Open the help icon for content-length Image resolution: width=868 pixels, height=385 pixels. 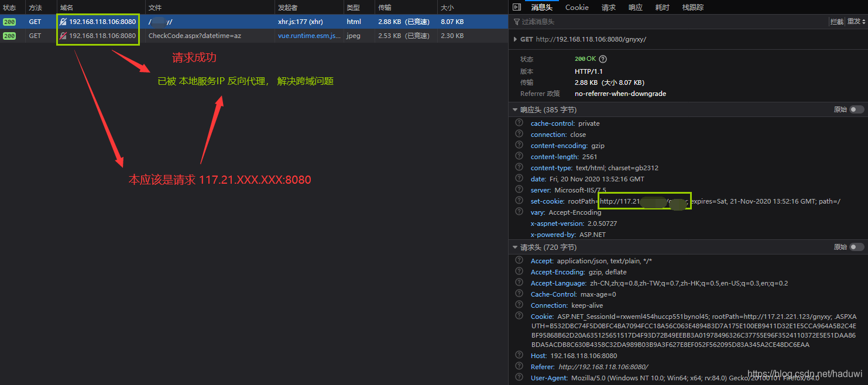tap(519, 156)
